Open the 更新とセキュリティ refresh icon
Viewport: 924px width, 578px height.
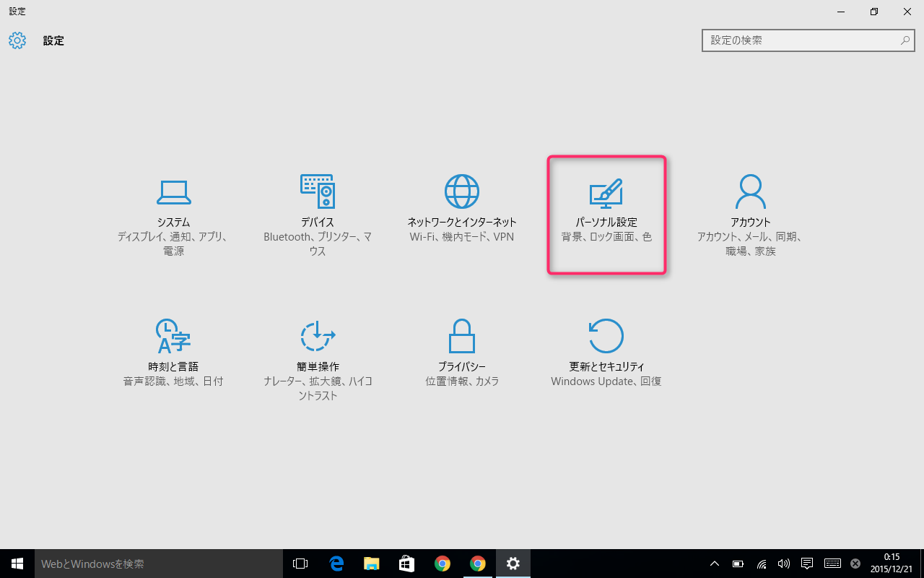point(606,336)
